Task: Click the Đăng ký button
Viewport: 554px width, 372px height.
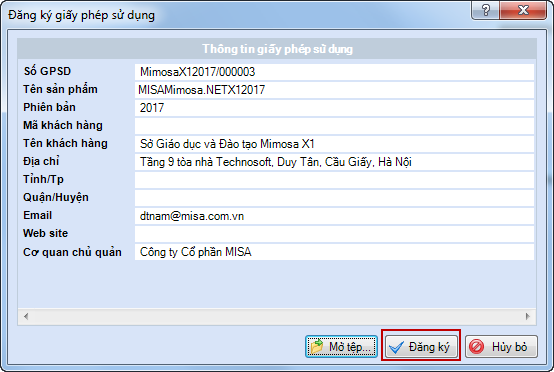Action: [x=421, y=347]
